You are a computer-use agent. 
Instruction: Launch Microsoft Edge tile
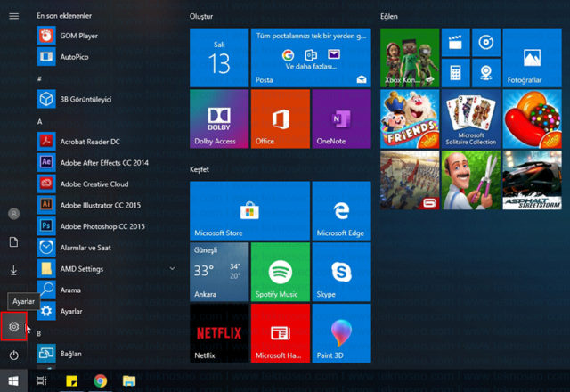341,211
